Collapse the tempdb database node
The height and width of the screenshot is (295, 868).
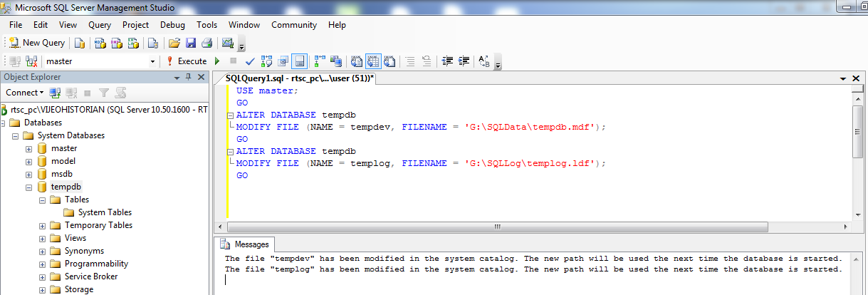29,187
